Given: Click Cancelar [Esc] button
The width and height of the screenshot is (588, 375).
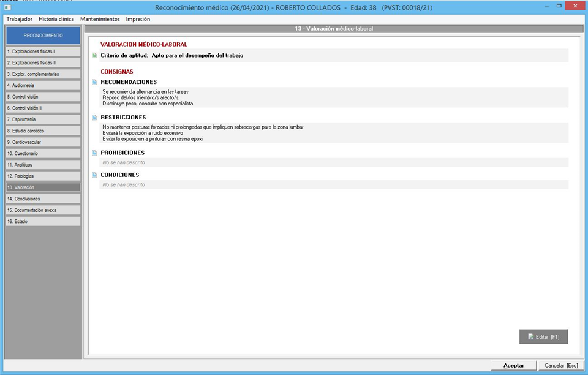Looking at the screenshot, I should [x=561, y=365].
